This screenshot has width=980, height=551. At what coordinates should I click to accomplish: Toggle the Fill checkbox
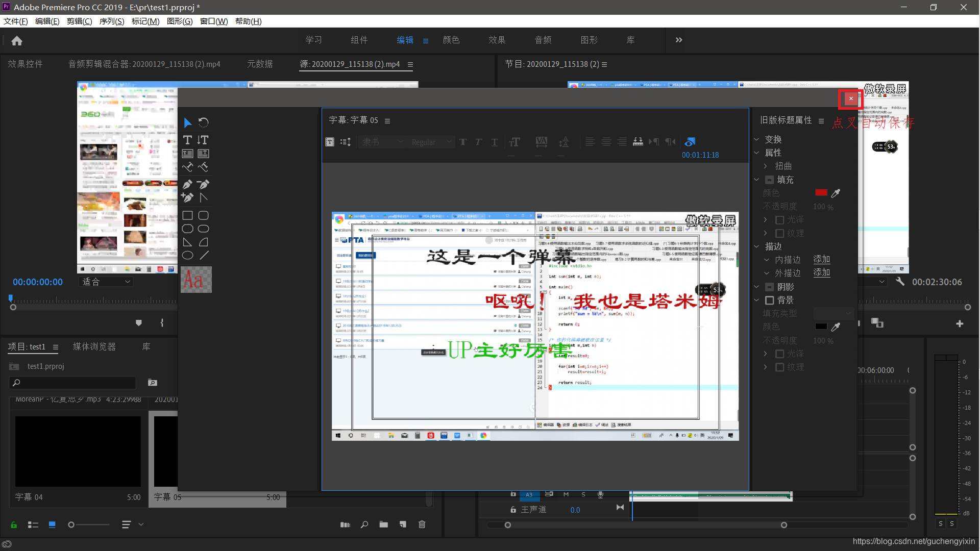[769, 180]
